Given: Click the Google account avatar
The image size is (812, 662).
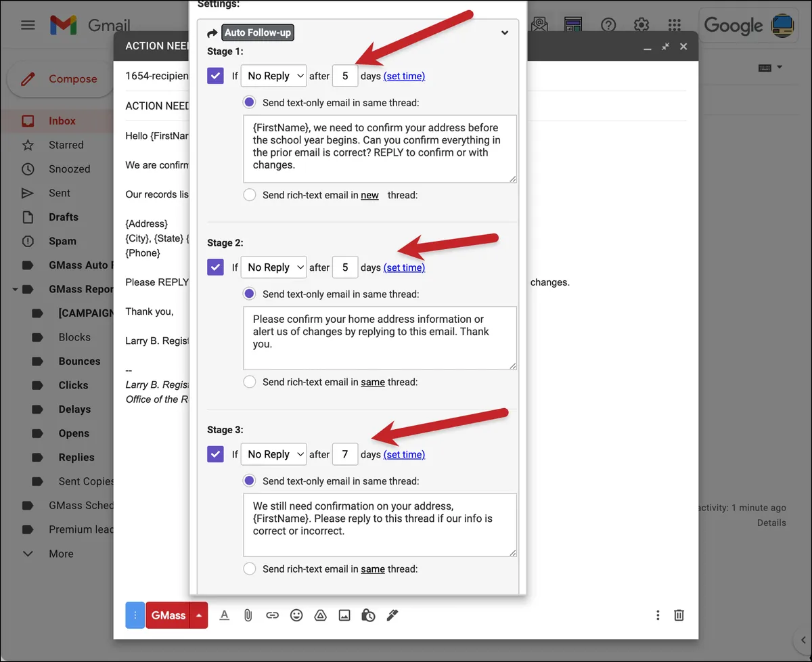Looking at the screenshot, I should point(783,26).
